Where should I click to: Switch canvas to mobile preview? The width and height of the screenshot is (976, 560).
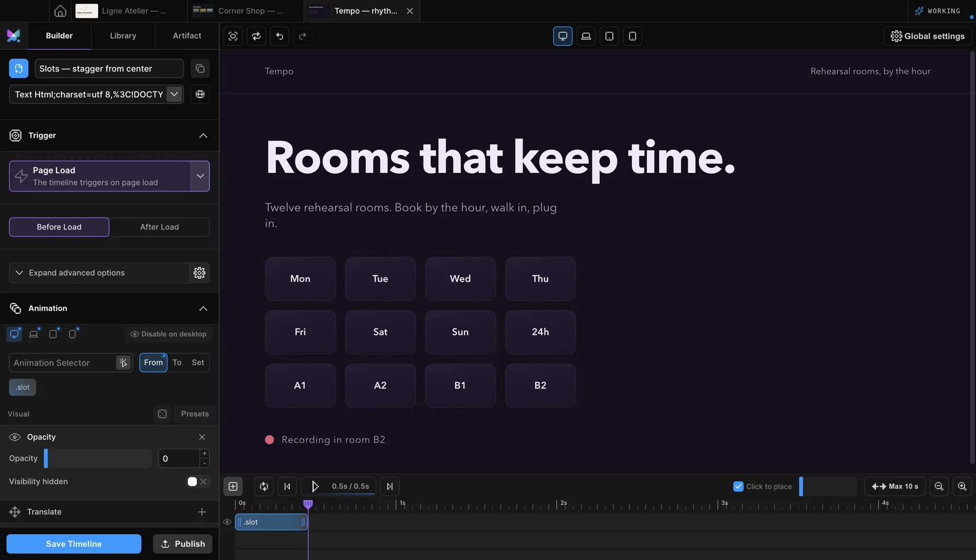(x=632, y=36)
